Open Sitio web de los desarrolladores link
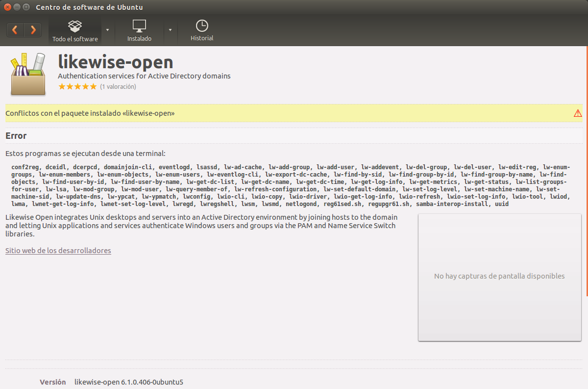The width and height of the screenshot is (588, 389). click(x=58, y=251)
